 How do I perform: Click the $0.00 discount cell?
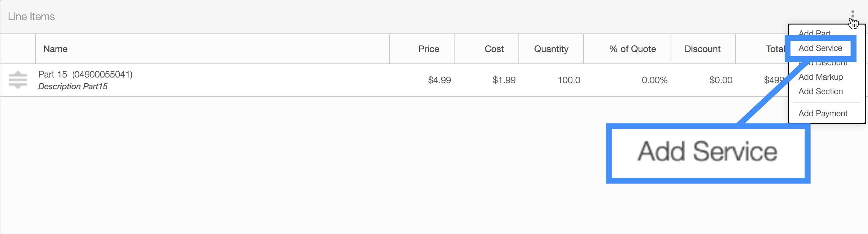click(721, 80)
